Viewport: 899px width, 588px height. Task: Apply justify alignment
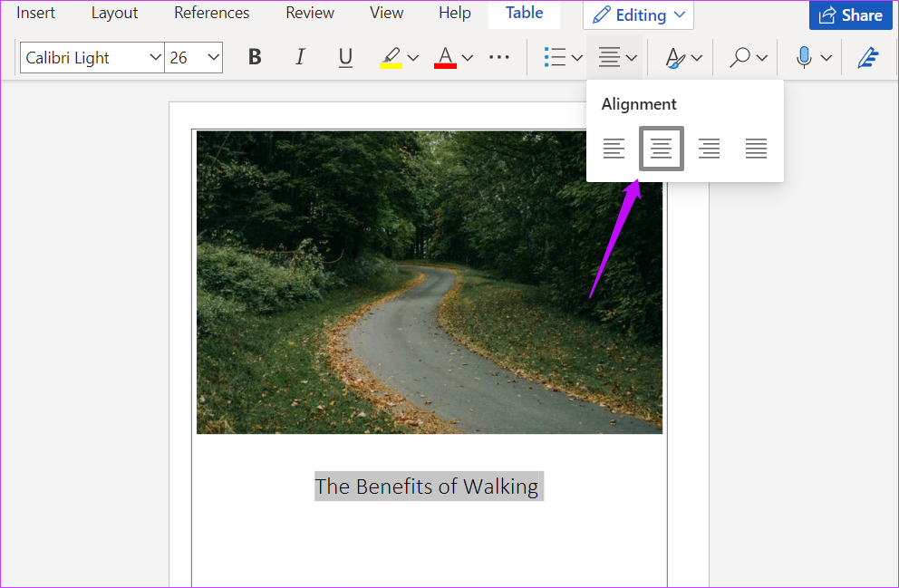click(756, 148)
